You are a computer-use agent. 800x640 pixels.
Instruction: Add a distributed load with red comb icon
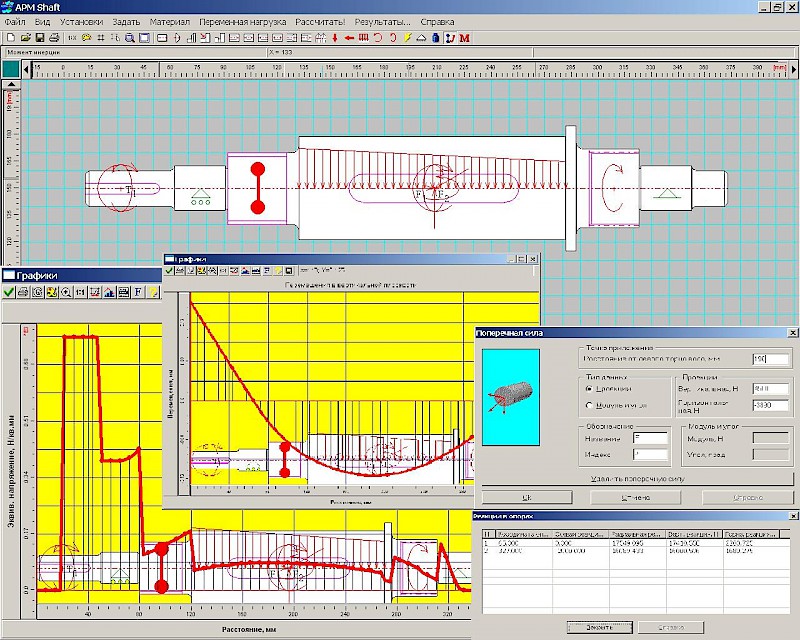point(363,38)
